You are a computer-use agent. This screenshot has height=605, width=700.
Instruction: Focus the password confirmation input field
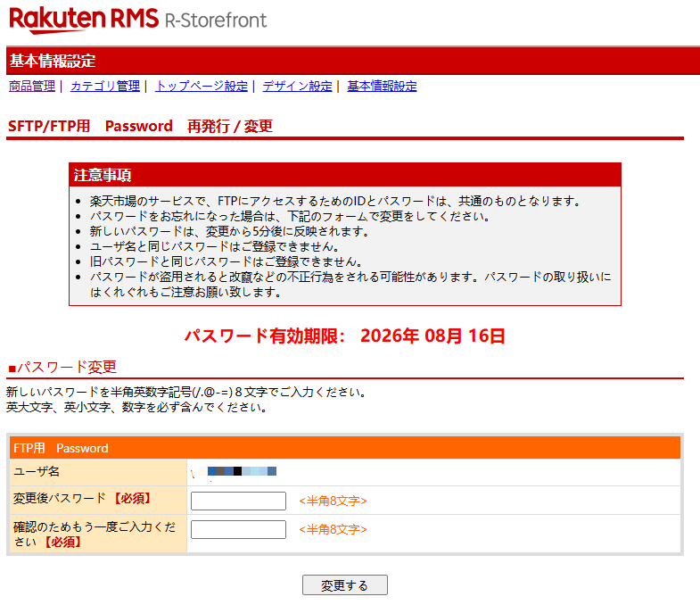coord(238,529)
